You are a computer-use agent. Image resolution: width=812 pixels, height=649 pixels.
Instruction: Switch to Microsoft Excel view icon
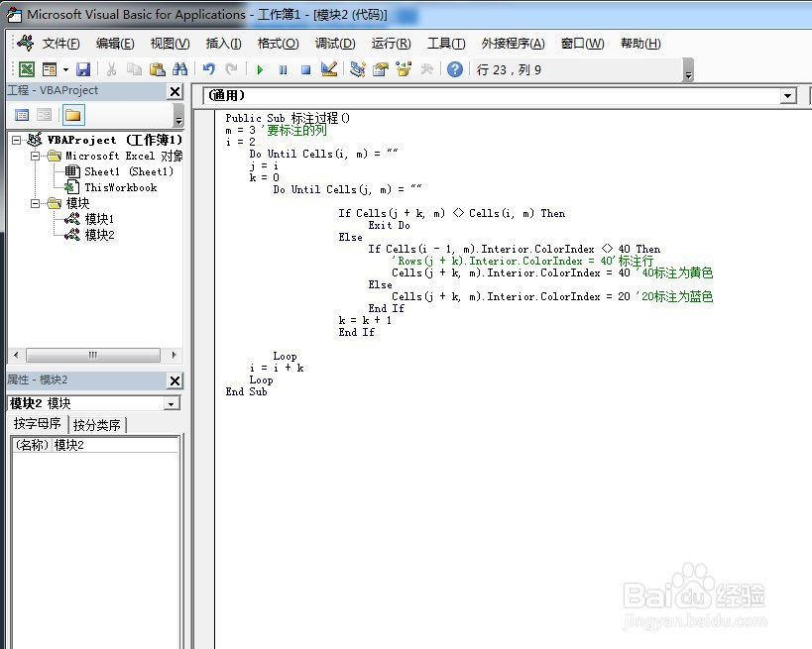pyautogui.click(x=27, y=69)
